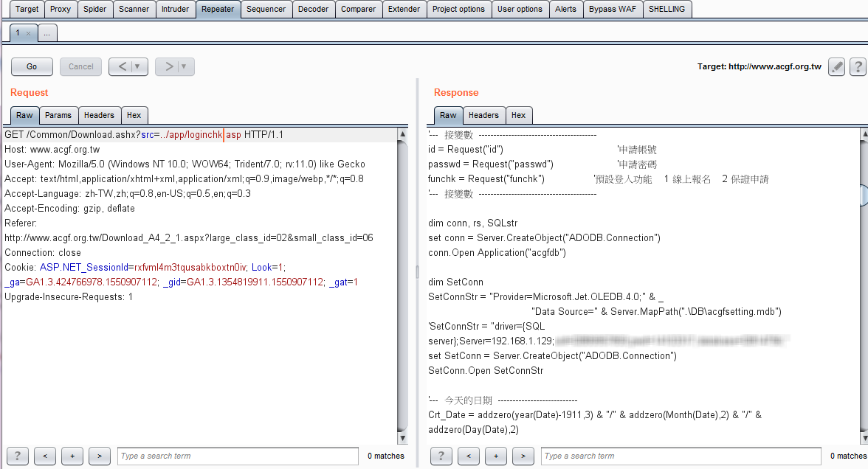Select the Request Raw tab
Screen dimensions: 868x469
[x=24, y=115]
